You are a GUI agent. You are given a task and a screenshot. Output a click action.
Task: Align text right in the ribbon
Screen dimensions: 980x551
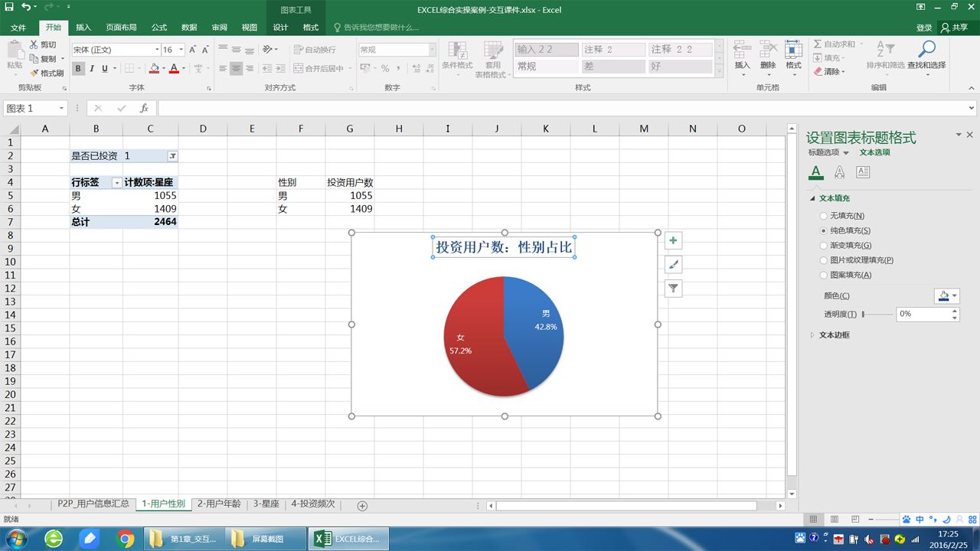(250, 69)
